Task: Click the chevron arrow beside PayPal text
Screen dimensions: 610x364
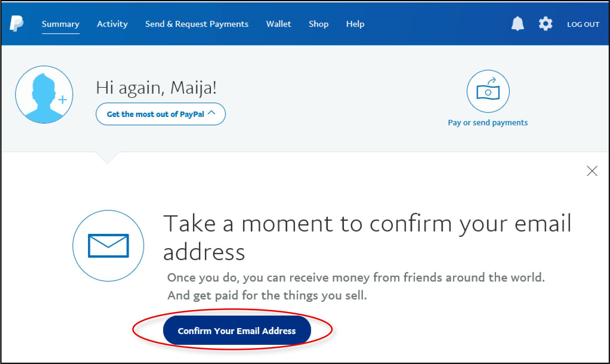Action: coord(212,112)
